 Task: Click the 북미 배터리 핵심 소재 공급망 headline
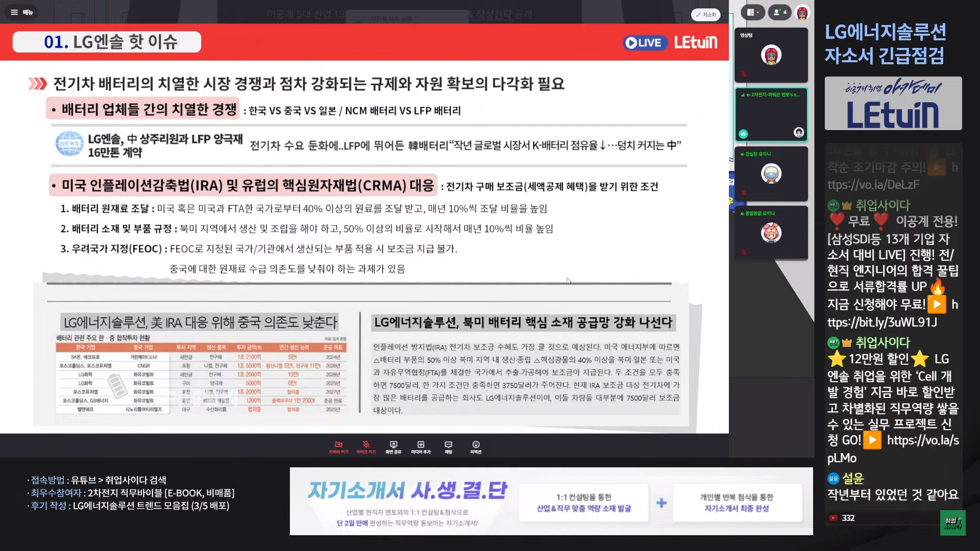[x=523, y=322]
